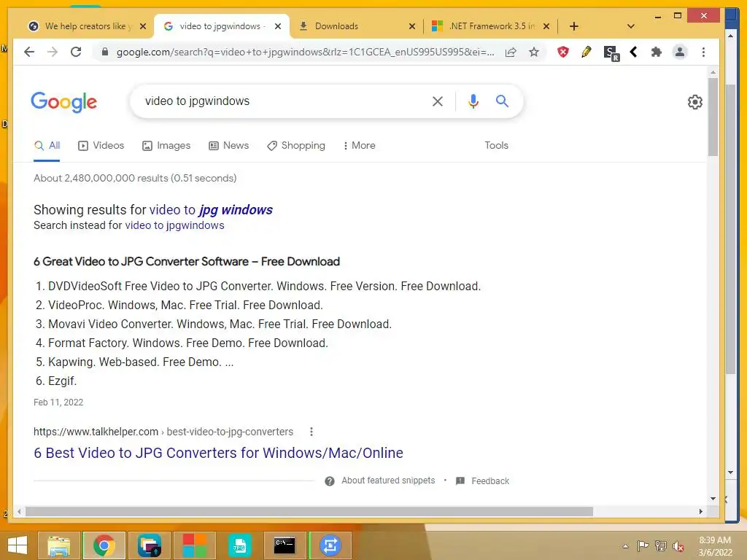Filter results by Shopping

(296, 145)
